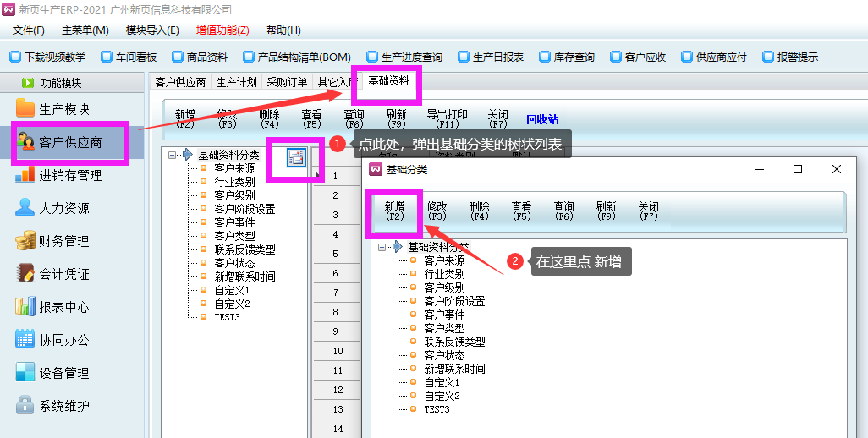This screenshot has width=868, height=438.
Task: Toggle the 下载视频教学 shortcut checkbox
Action: coord(14,57)
